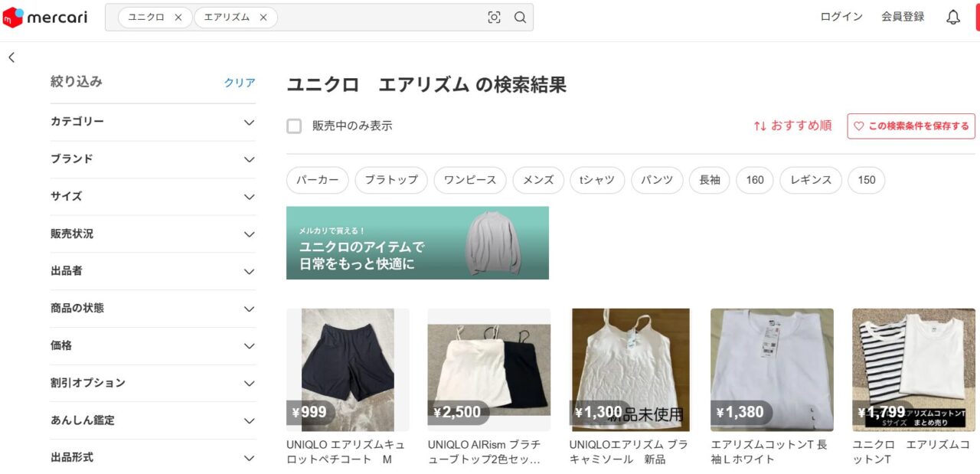
Task: Click title エアリズムコットンT 長袖 L ホワイト
Action: 769,452
